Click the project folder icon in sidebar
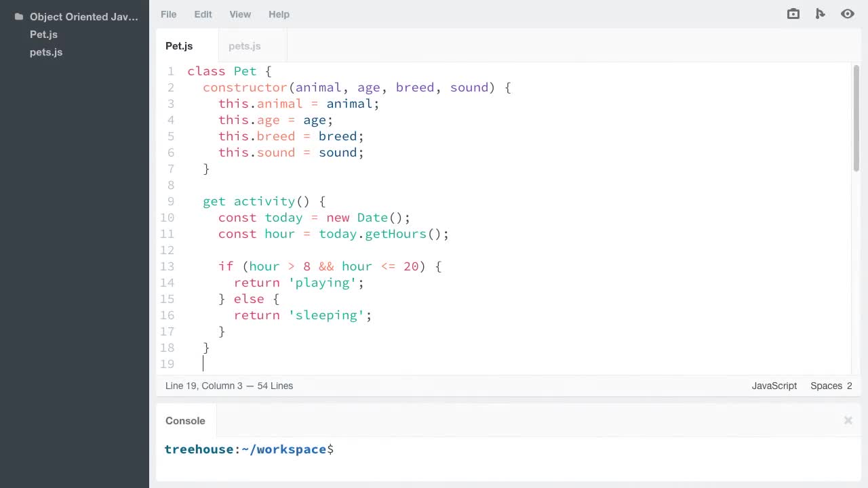 (18, 17)
